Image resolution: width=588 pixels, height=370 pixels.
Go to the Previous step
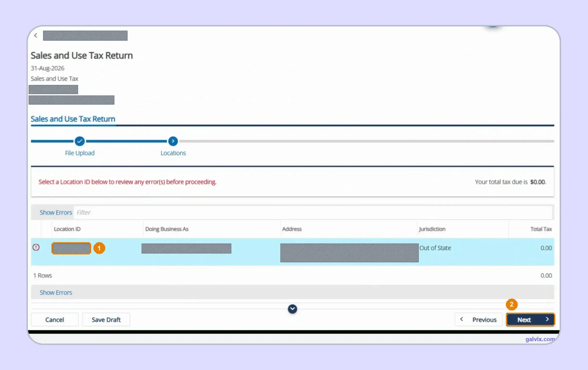479,320
